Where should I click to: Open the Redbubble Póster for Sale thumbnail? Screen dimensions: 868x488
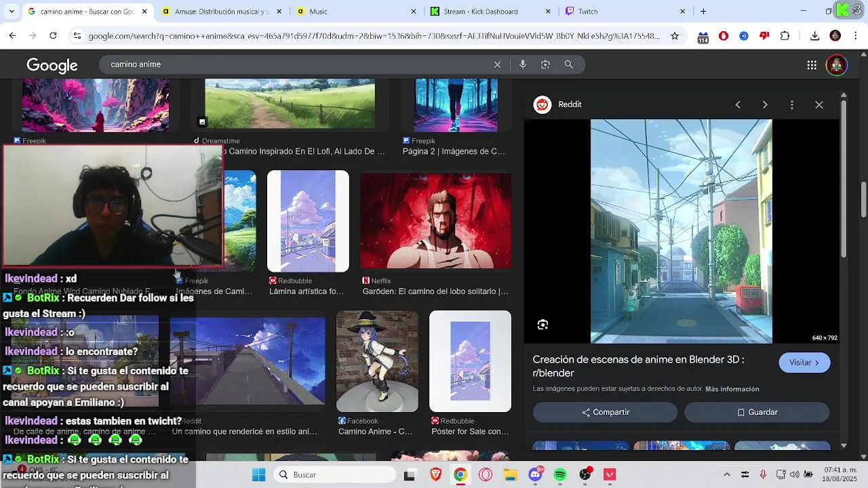tap(470, 361)
